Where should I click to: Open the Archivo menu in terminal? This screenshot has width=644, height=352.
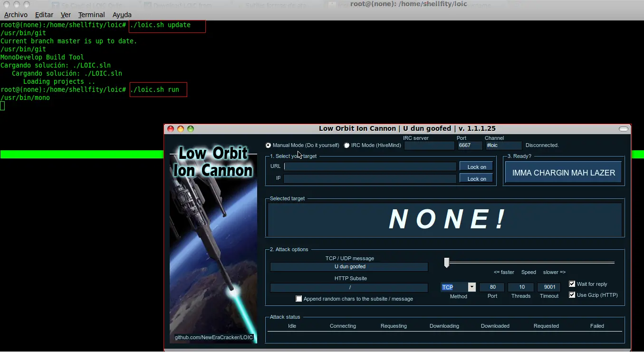pyautogui.click(x=16, y=15)
